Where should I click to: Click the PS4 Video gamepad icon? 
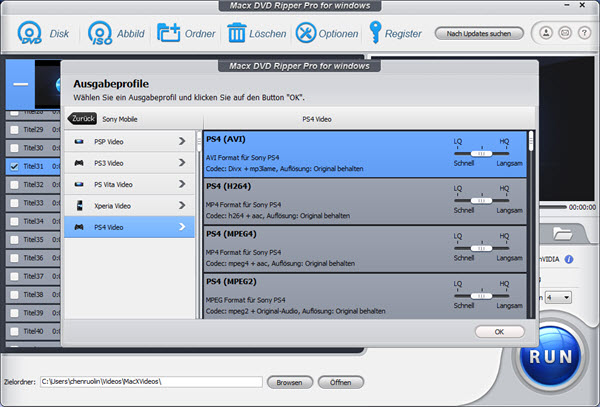[x=79, y=227]
